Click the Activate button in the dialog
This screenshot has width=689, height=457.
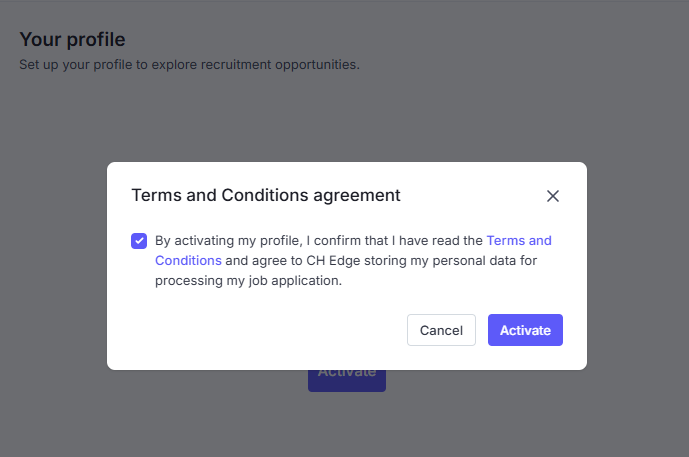point(525,330)
